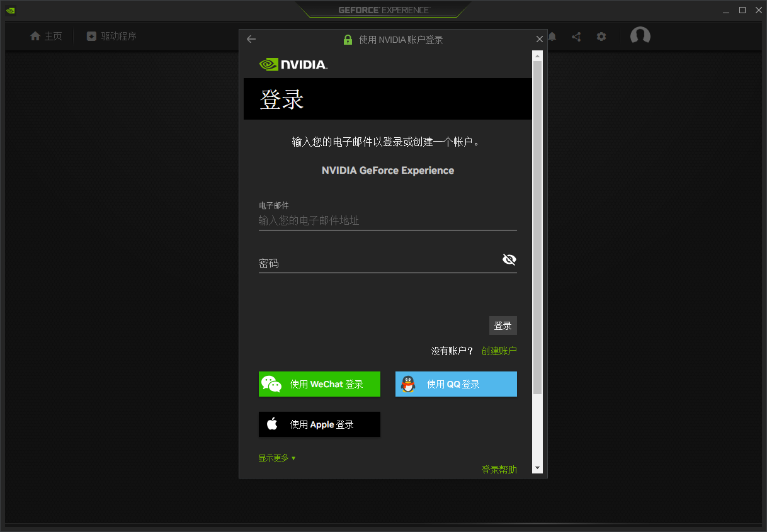This screenshot has width=767, height=532.
Task: Sign in with the 使用 WeChat 登录 button
Action: (319, 384)
